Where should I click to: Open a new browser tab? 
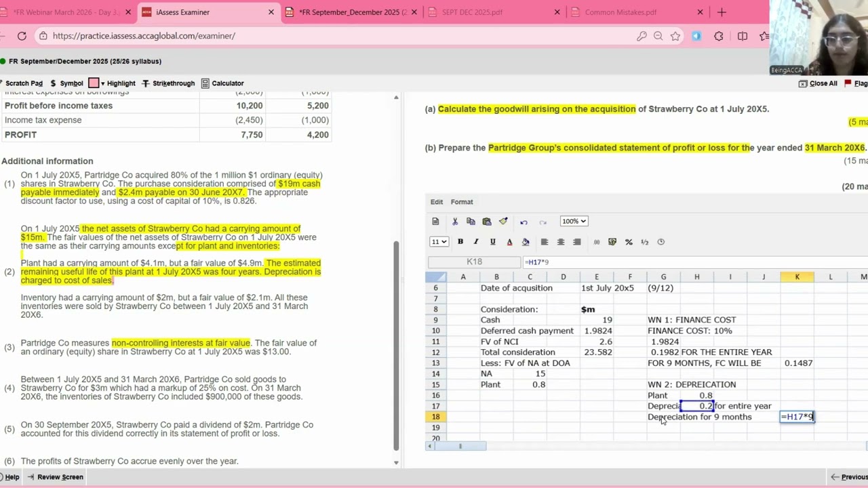(x=722, y=12)
